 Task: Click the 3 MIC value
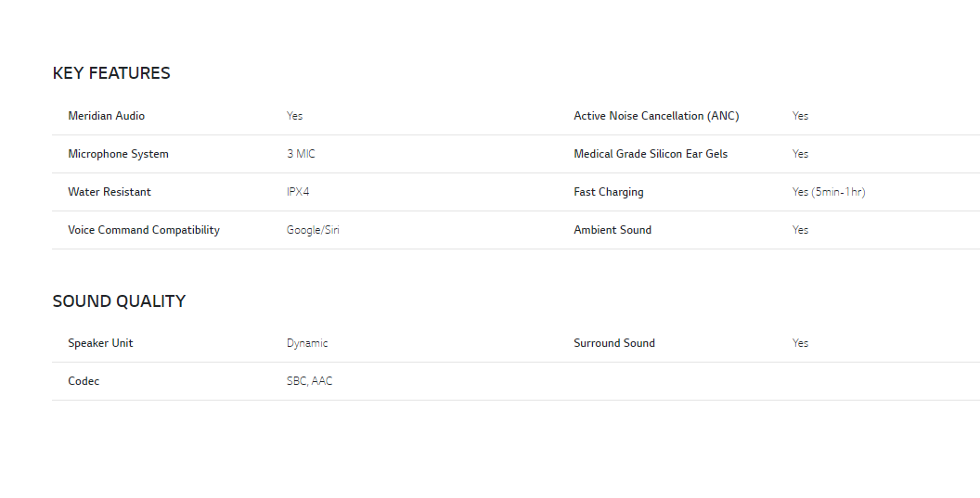pos(301,154)
